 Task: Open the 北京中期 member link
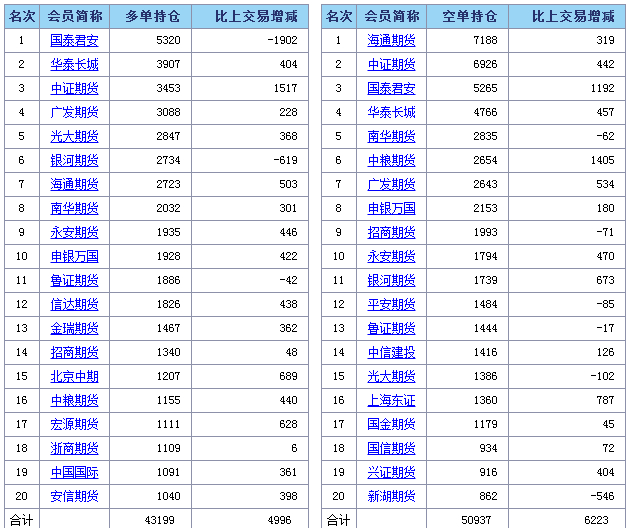pyautogui.click(x=74, y=376)
